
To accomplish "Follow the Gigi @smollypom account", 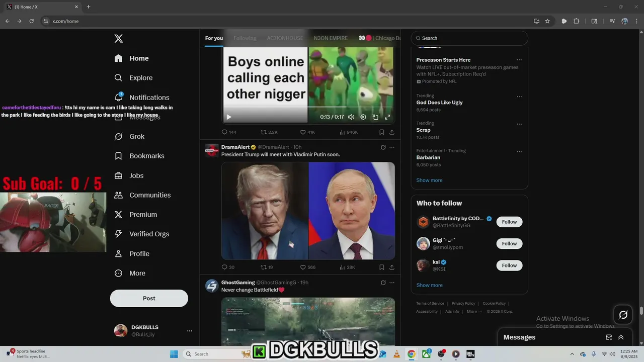I will pos(509,243).
